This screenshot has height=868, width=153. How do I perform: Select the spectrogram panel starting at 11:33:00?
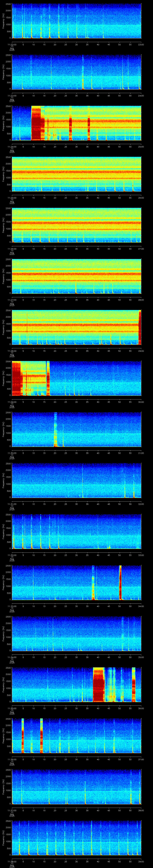coord(77,583)
